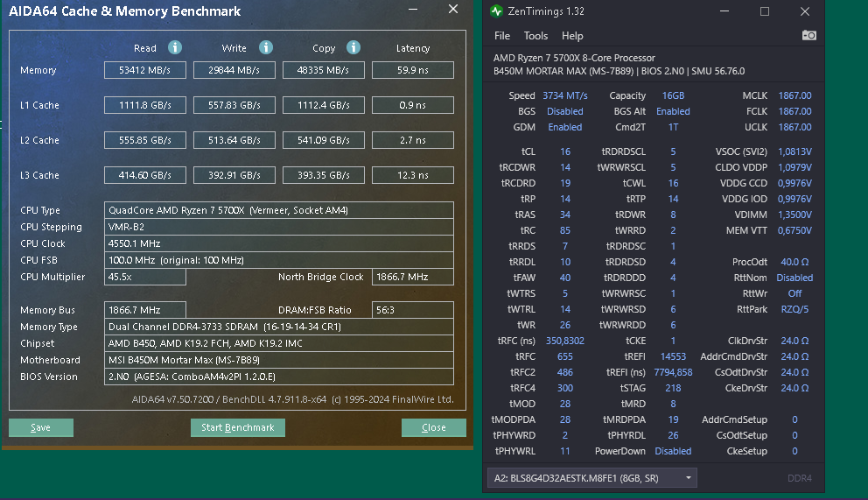Viewport: 868px width, 500px height.
Task: Click the tSTAG value 218
Action: tap(673, 388)
